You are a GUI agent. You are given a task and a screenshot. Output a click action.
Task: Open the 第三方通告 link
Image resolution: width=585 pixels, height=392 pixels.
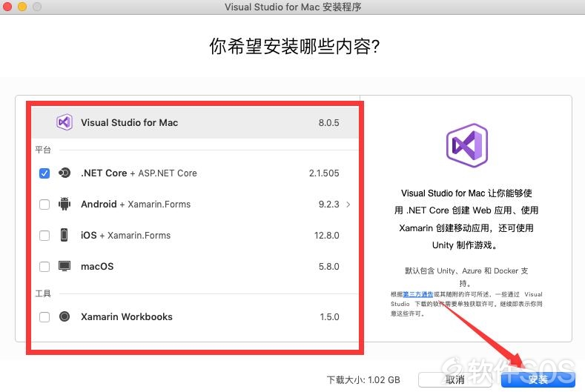tap(418, 294)
